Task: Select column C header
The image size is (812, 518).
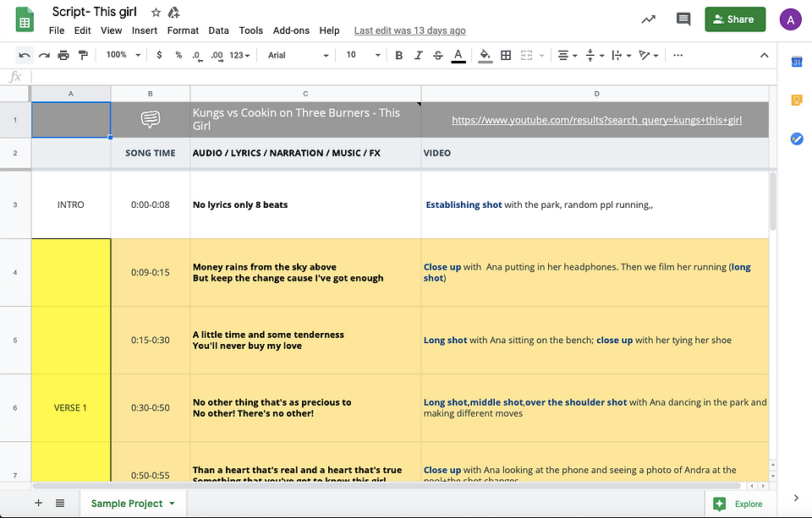Action: 305,94
